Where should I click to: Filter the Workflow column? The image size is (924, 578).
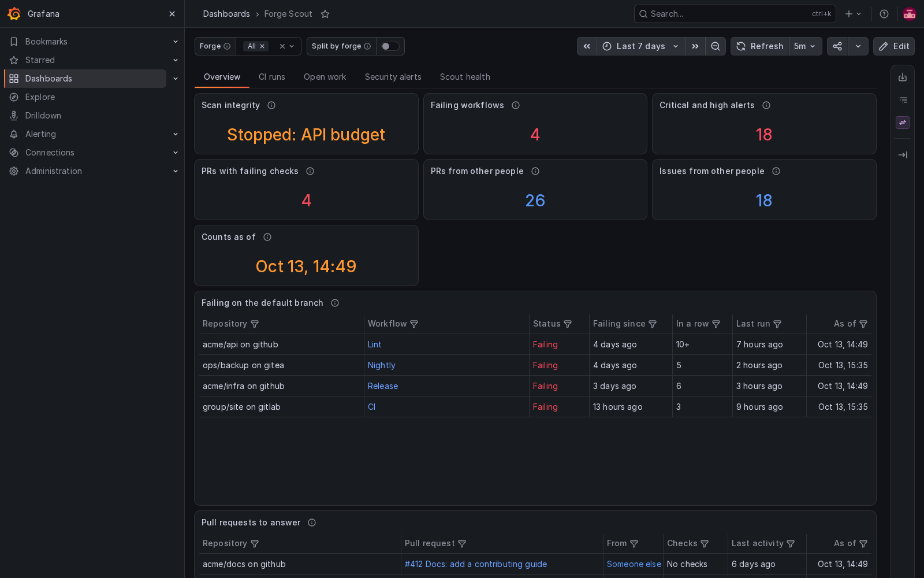pyautogui.click(x=414, y=324)
